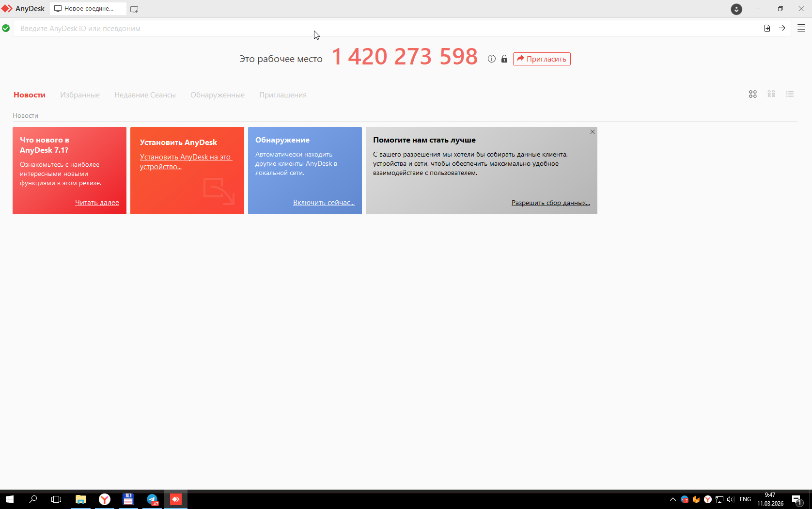This screenshot has width=812, height=509.
Task: Click the lock icon beside the workplace ID
Action: 504,59
